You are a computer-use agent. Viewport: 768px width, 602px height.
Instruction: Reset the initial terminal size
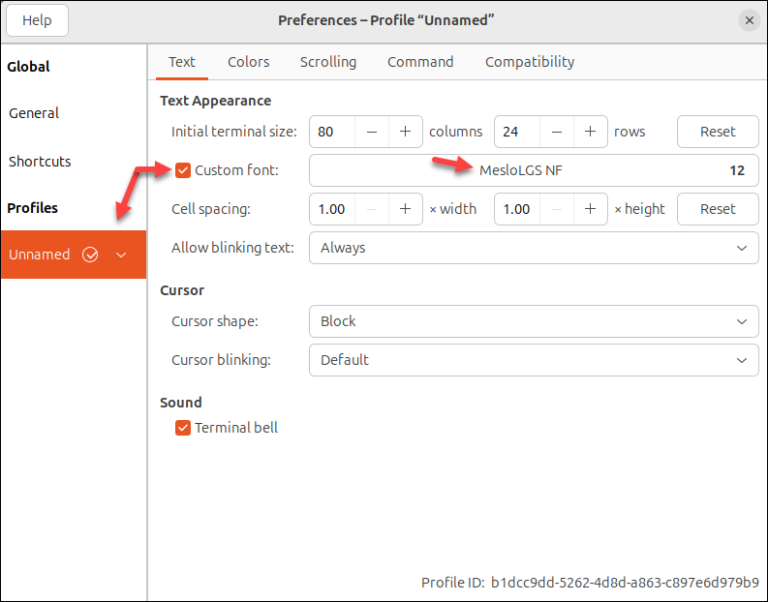[717, 131]
